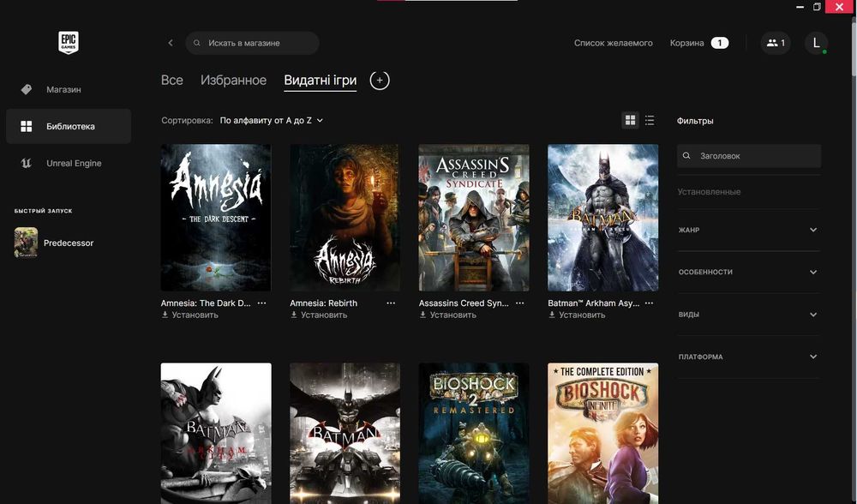The width and height of the screenshot is (857, 504).
Task: Open Assassin's Creed Syndicate cover art
Action: point(474,218)
